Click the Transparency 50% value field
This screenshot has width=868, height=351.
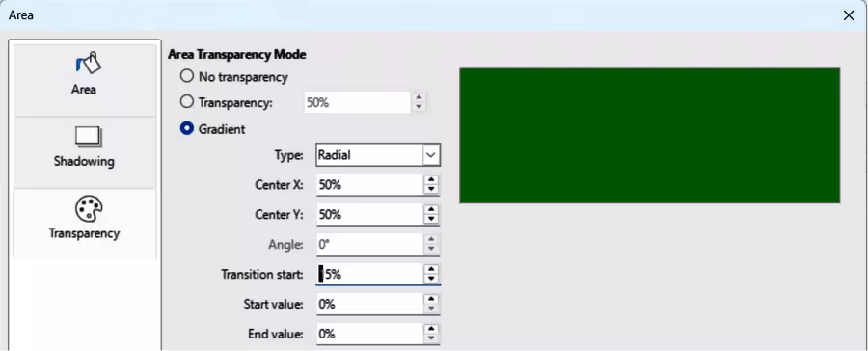358,102
